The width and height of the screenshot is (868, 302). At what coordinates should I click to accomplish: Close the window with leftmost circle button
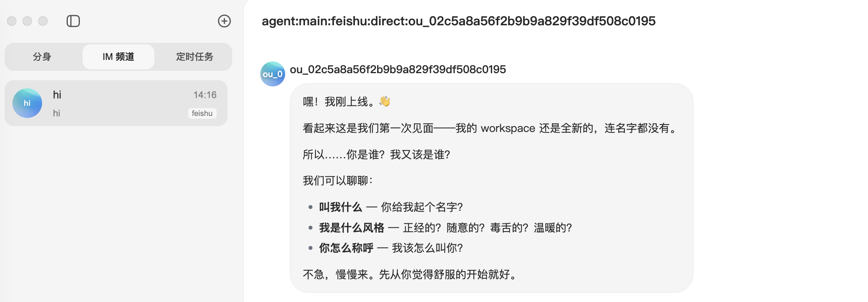12,21
